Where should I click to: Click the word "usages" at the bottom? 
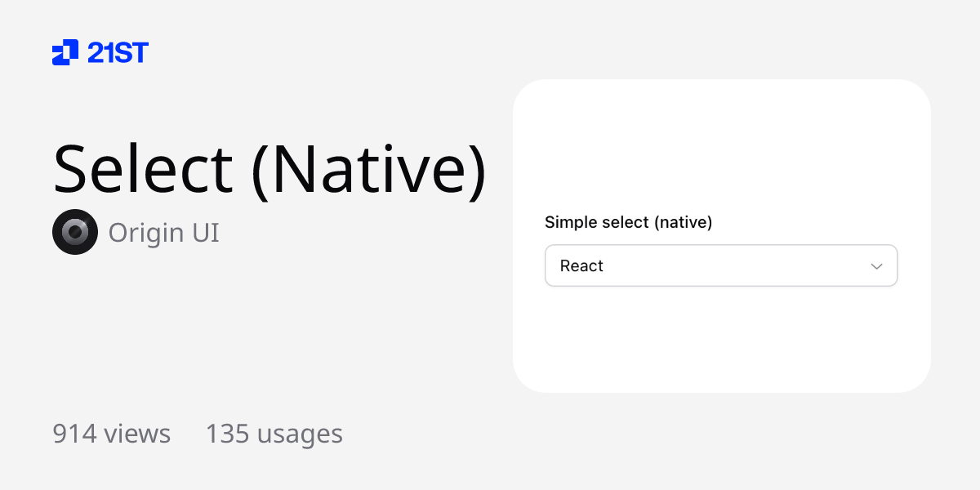300,434
